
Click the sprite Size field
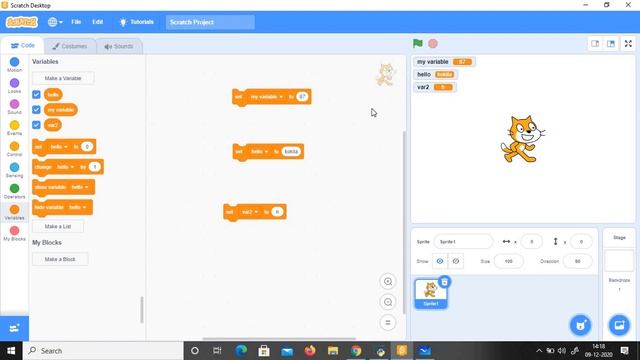(509, 261)
